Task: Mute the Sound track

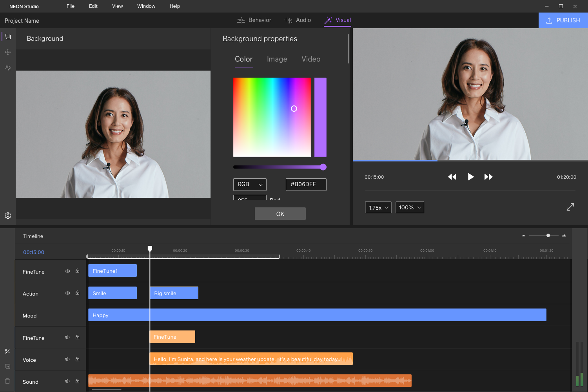Action: pos(67,381)
